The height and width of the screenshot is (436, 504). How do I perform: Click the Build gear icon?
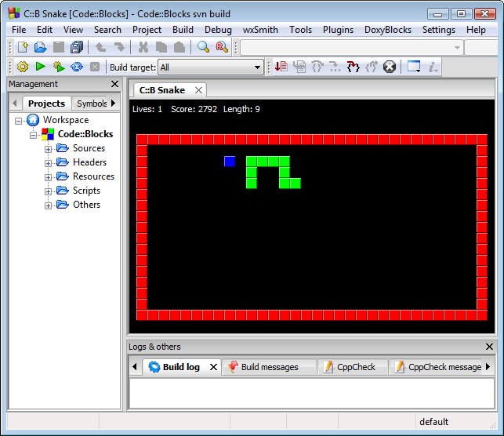point(23,67)
